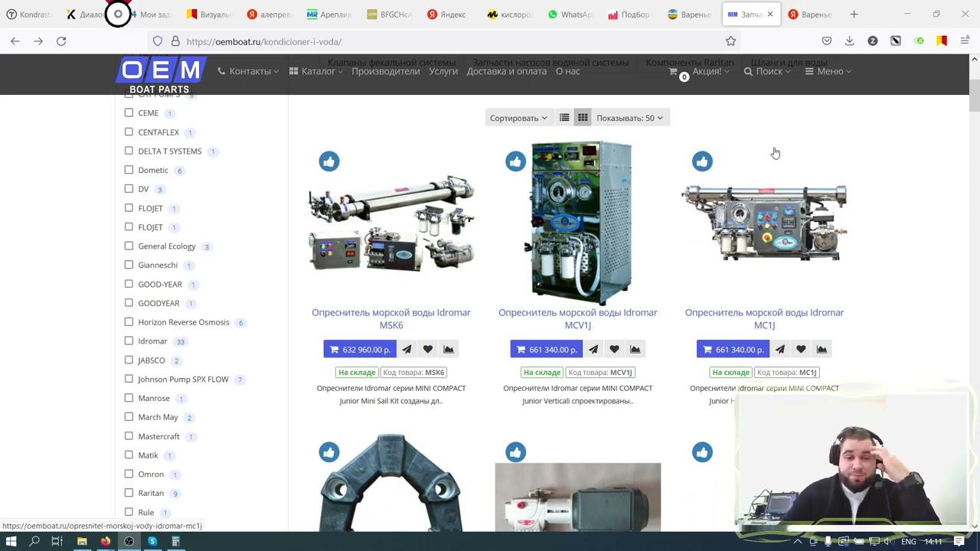The height and width of the screenshot is (551, 980).
Task: Select the Idromar brand checkbox
Action: [129, 341]
